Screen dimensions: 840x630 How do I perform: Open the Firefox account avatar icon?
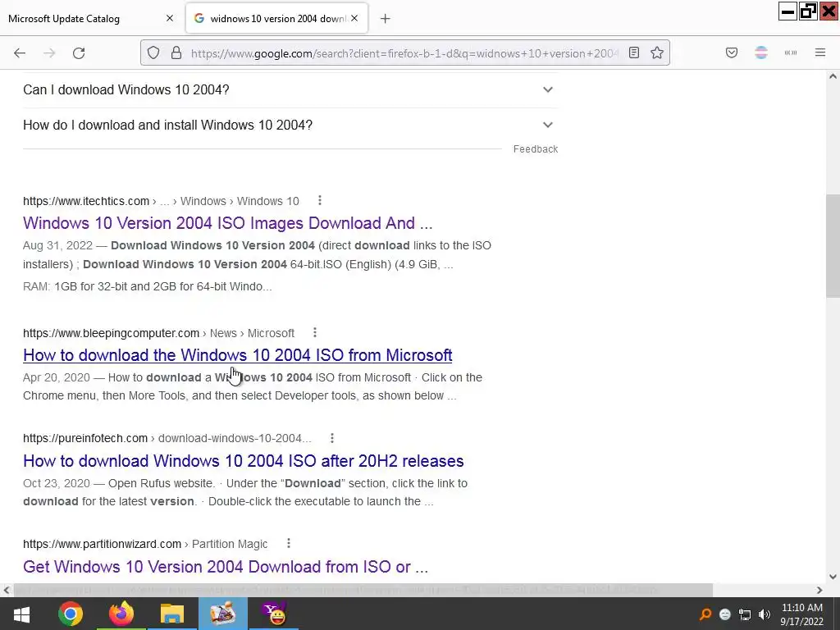[x=761, y=52]
